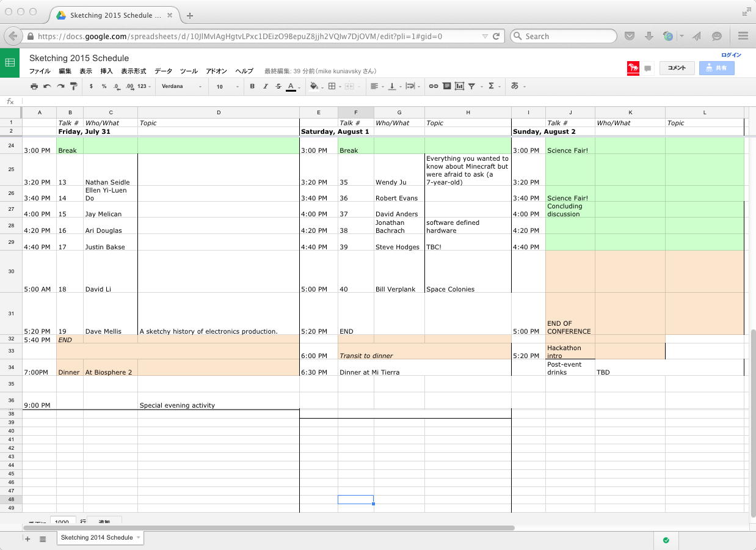This screenshot has height=550, width=756.
Task: Open the アドオン menu
Action: (x=216, y=71)
